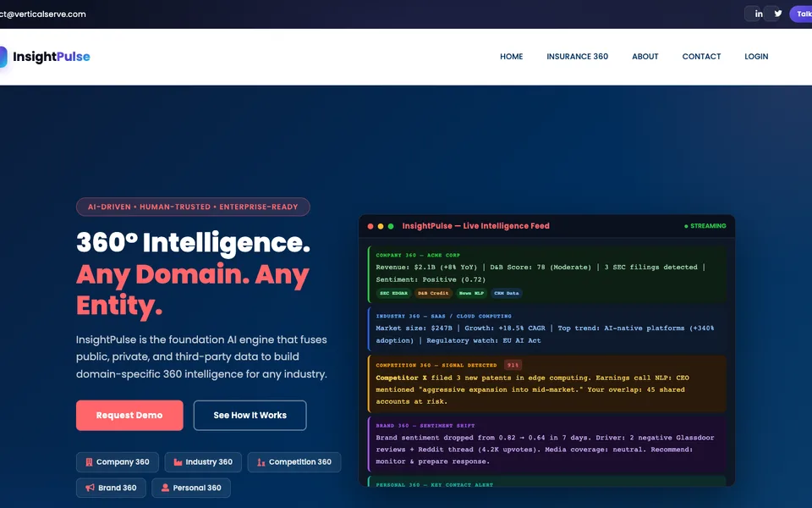Click the SEC EDGAR tag

(x=393, y=294)
